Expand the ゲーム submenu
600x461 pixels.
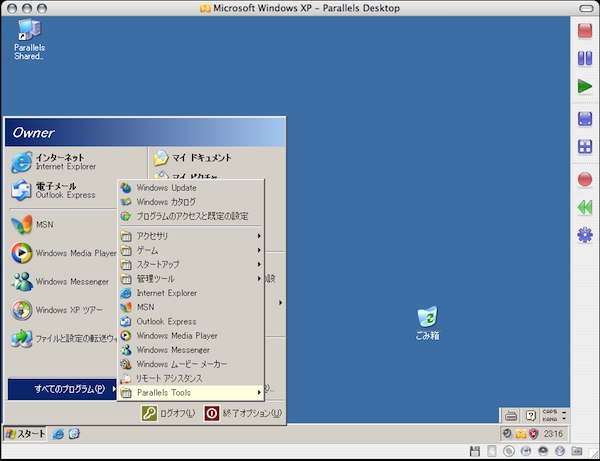(x=191, y=250)
